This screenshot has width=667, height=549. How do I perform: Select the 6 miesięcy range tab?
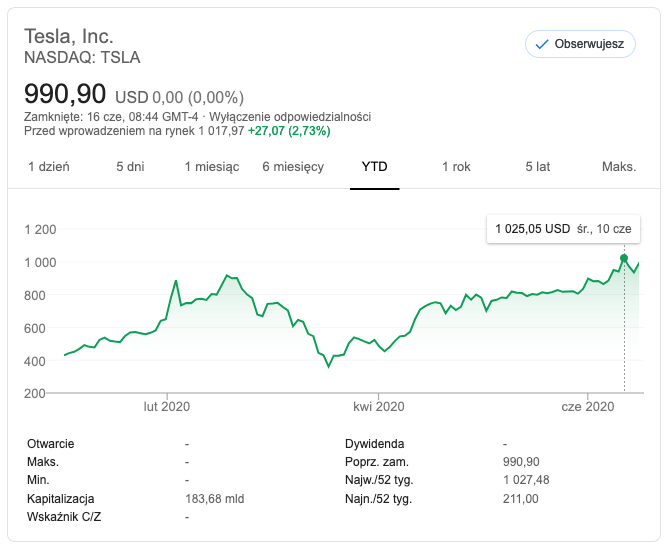[293, 167]
